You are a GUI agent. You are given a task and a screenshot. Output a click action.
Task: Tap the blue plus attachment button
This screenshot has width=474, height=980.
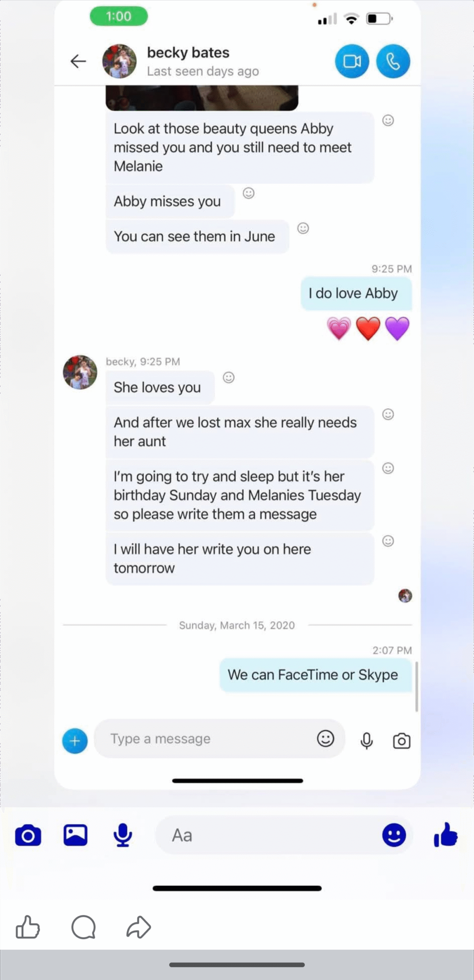pyautogui.click(x=75, y=741)
